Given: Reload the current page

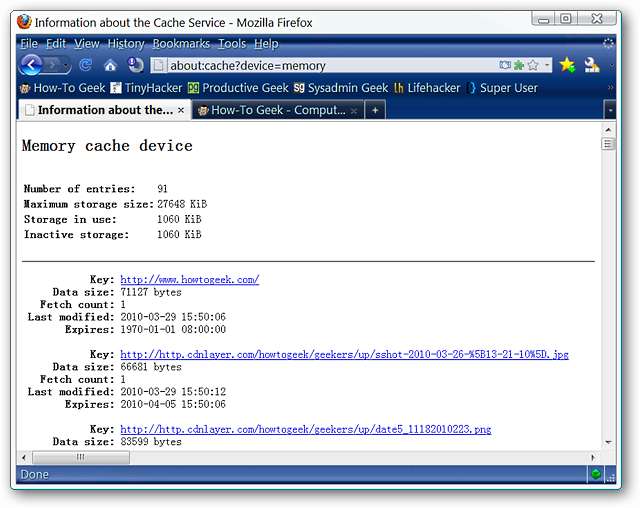Looking at the screenshot, I should click(86, 65).
